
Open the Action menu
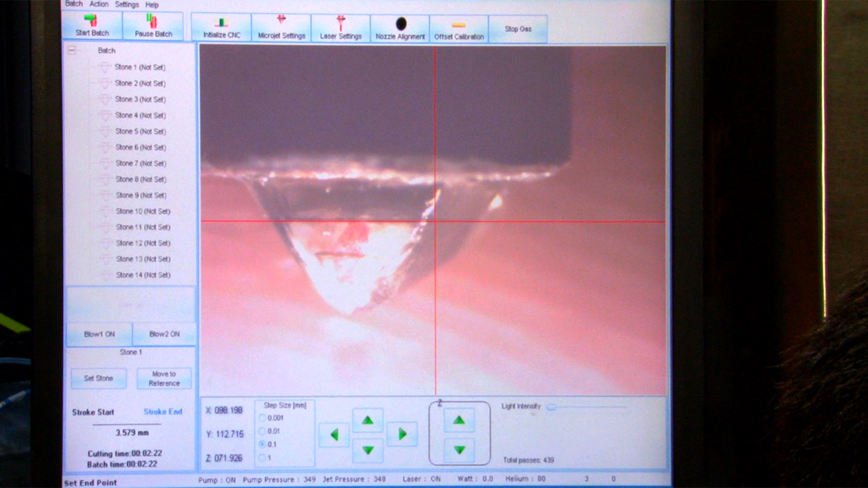99,4
